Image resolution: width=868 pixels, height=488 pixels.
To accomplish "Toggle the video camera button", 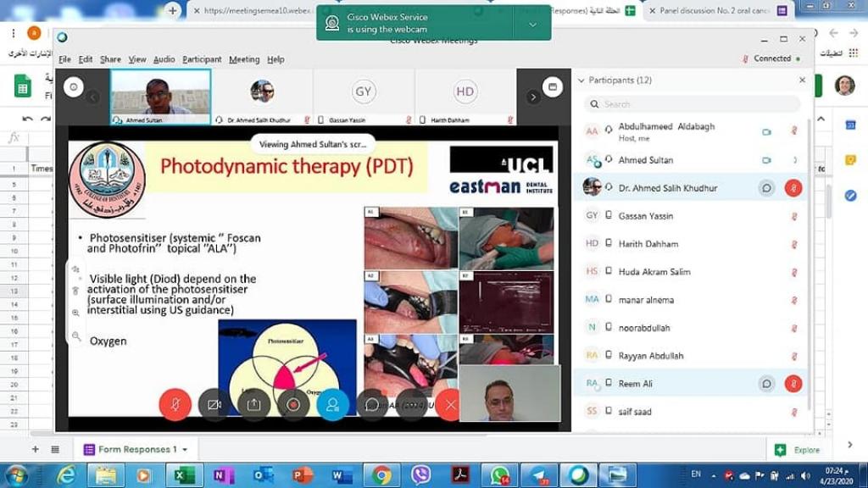I will point(214,405).
